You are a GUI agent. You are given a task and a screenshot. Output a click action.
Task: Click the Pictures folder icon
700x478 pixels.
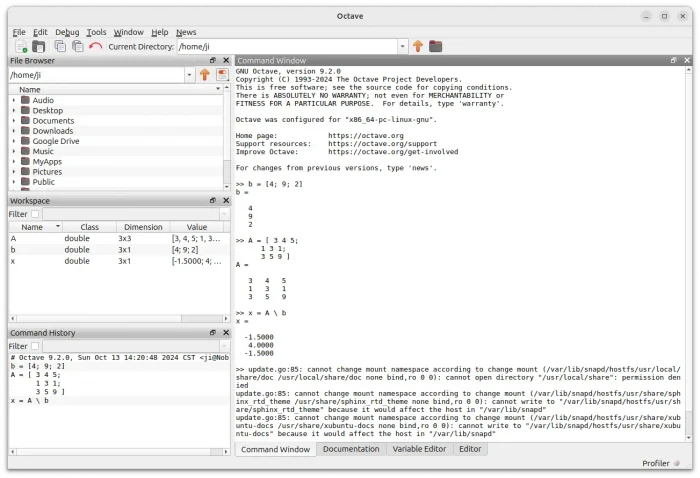pos(25,171)
